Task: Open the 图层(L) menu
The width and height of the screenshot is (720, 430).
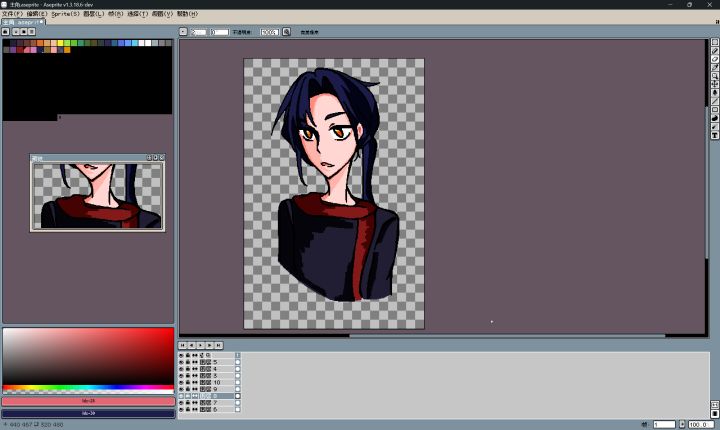Action: (94, 14)
